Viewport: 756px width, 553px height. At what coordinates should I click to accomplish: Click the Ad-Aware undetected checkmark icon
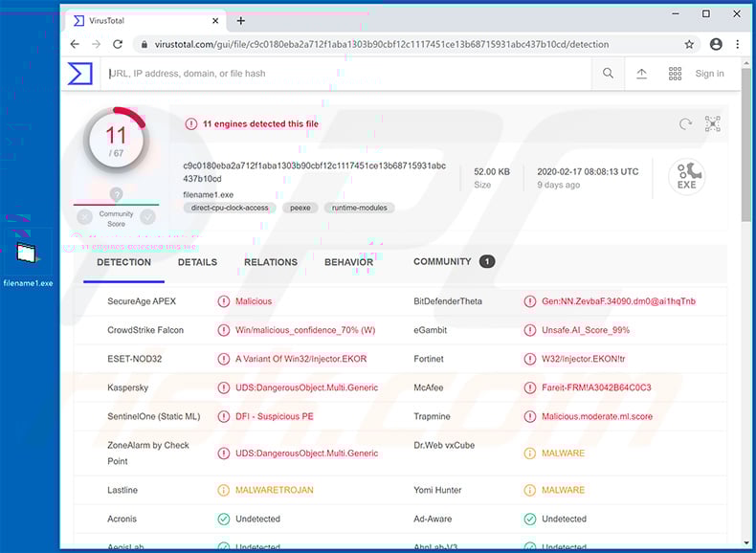(x=529, y=520)
